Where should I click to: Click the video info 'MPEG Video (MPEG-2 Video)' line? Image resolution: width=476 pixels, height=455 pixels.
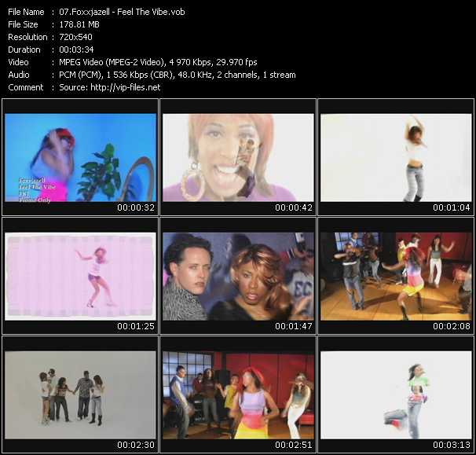pyautogui.click(x=158, y=62)
